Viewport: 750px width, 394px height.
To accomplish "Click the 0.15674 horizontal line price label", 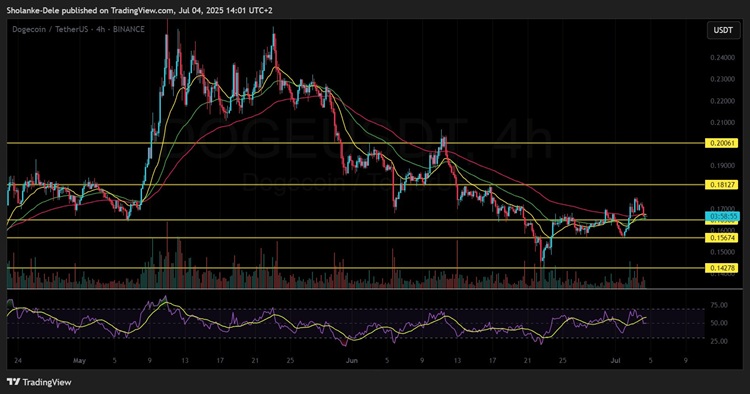I will point(721,238).
